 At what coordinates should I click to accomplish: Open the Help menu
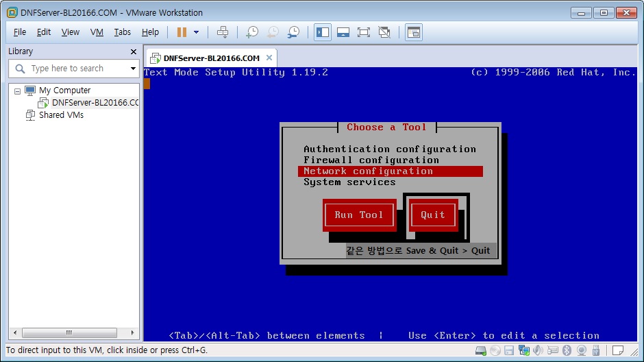(x=150, y=32)
